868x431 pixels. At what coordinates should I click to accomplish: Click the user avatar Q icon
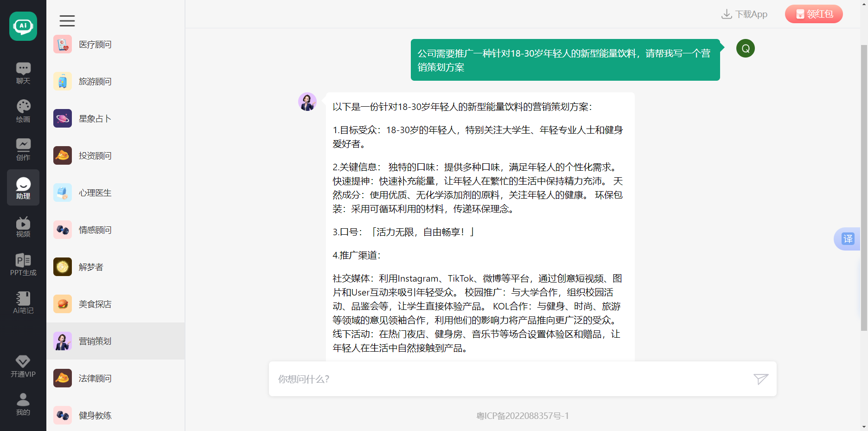point(746,48)
